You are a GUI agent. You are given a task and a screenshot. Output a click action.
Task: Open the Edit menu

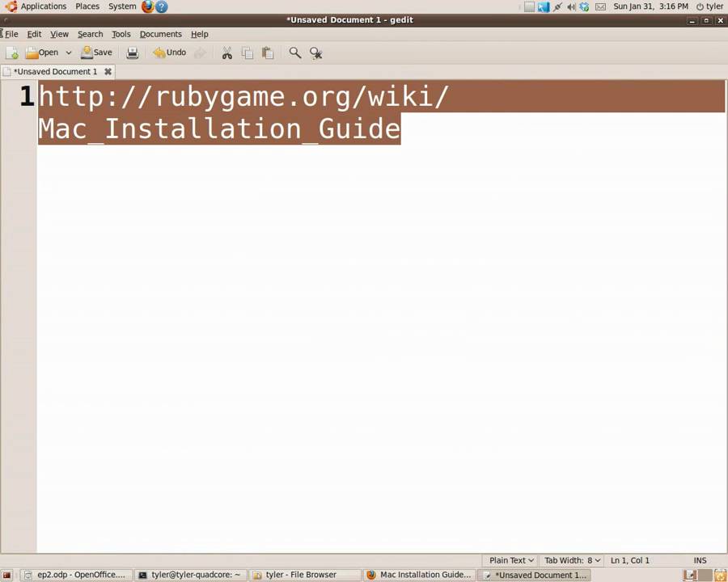coord(34,34)
